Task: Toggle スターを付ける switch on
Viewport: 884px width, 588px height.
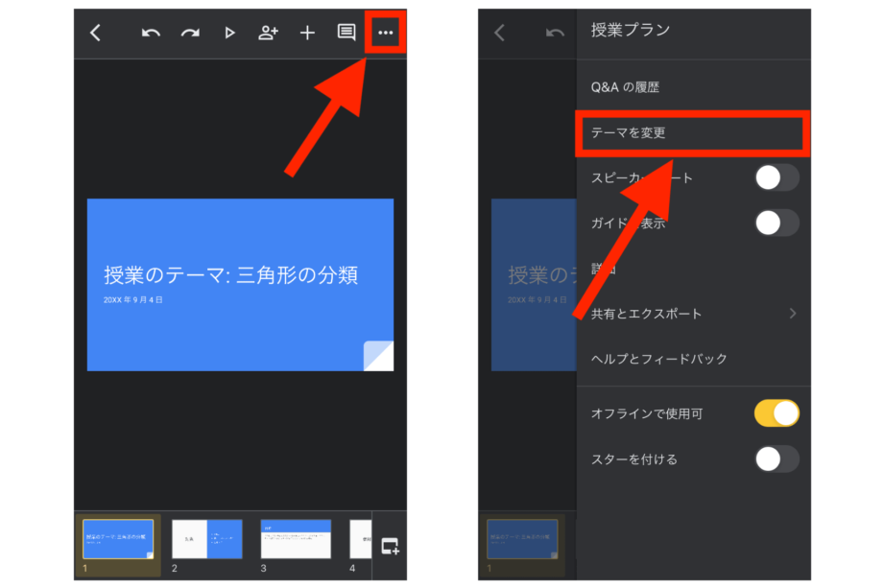Action: [x=776, y=459]
